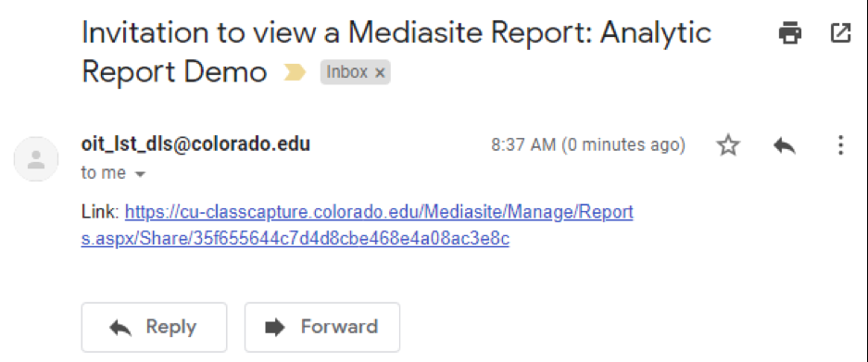Viewport: 868px width, 362px height.
Task: Print this email using the printer icon
Action: click(790, 33)
